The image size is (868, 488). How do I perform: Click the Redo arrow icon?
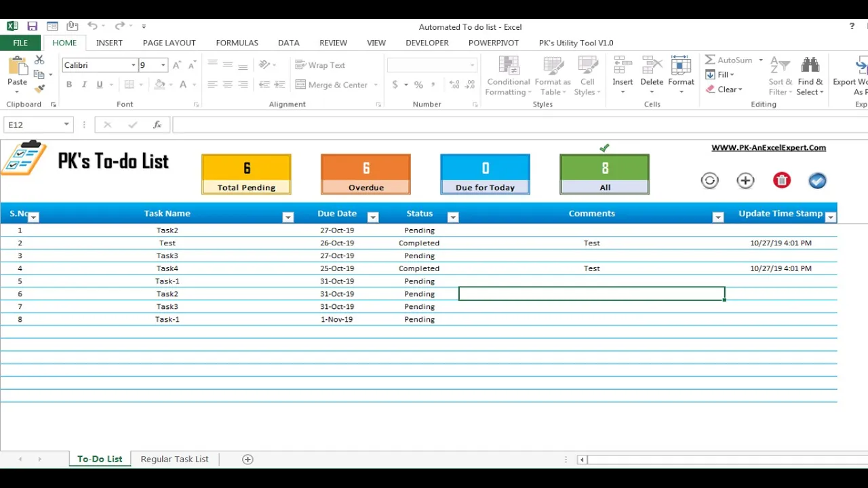tap(119, 26)
